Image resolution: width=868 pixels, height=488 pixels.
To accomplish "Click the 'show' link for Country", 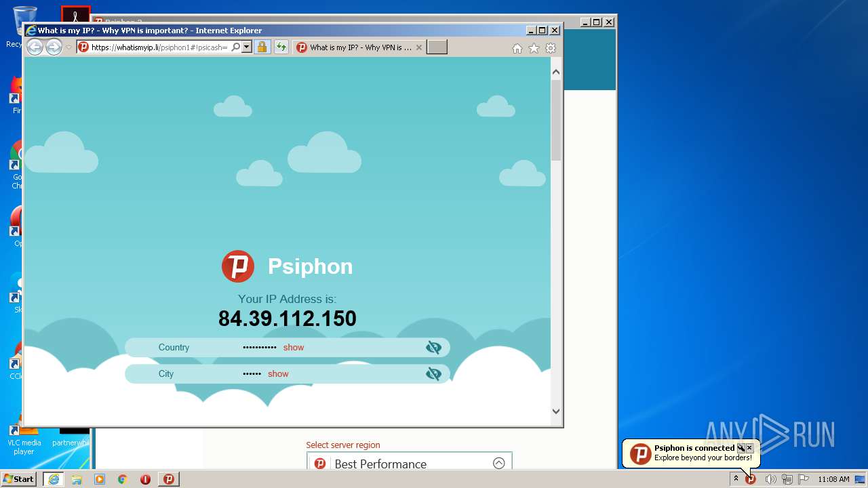I will [x=294, y=347].
